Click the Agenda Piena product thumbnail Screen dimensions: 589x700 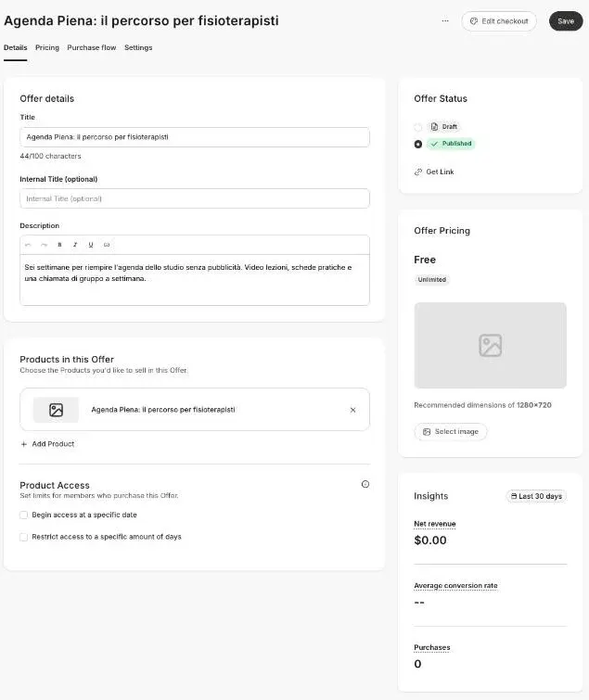coord(56,410)
